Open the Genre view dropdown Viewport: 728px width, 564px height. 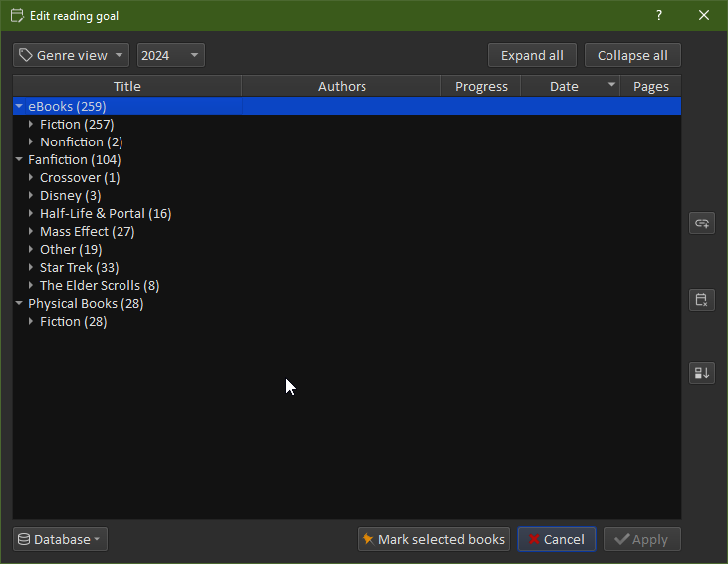pyautogui.click(x=72, y=55)
